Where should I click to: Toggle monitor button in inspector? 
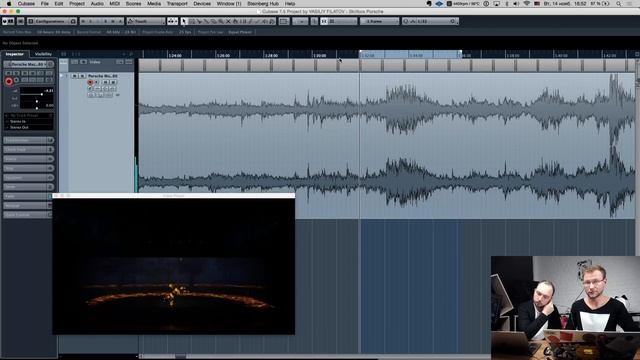click(17, 80)
